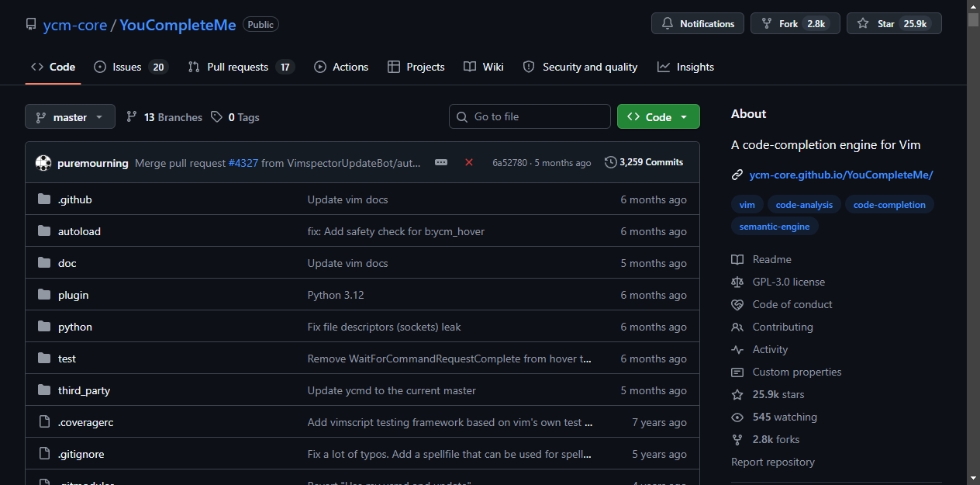
Task: Open commit hash 6a52780
Action: pos(509,163)
